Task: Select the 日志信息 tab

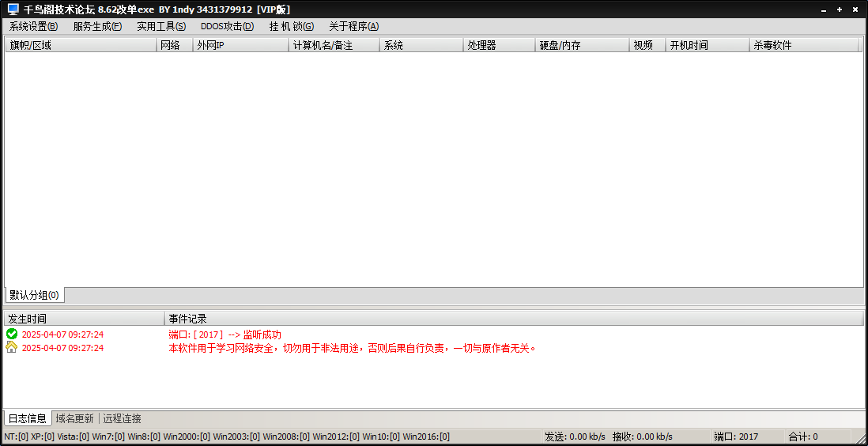Action: [28, 418]
